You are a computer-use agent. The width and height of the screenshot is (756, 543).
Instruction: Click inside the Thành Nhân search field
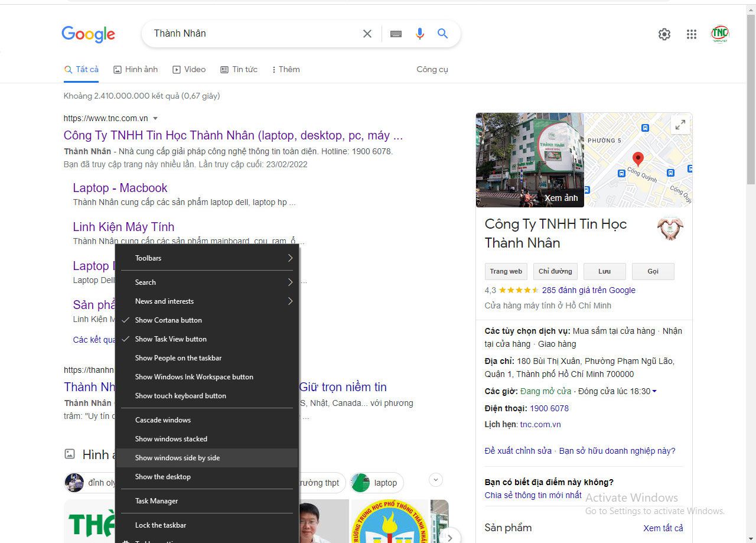coord(254,34)
